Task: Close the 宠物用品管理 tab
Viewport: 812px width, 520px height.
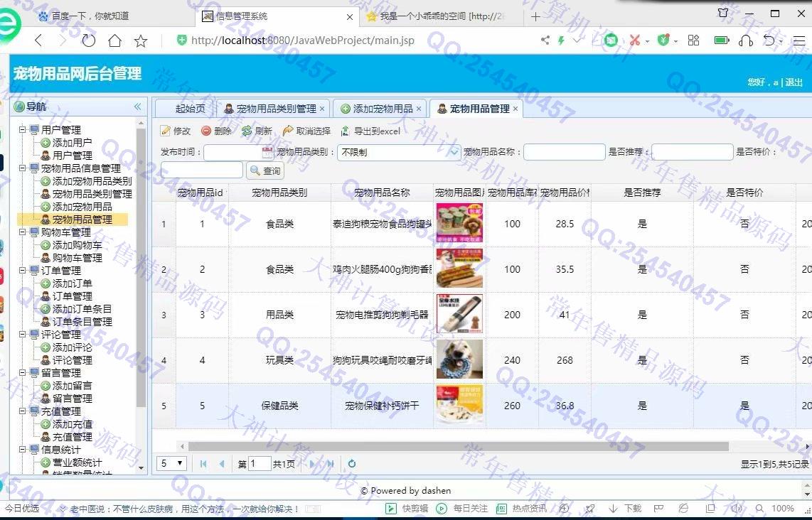Action: (515, 109)
